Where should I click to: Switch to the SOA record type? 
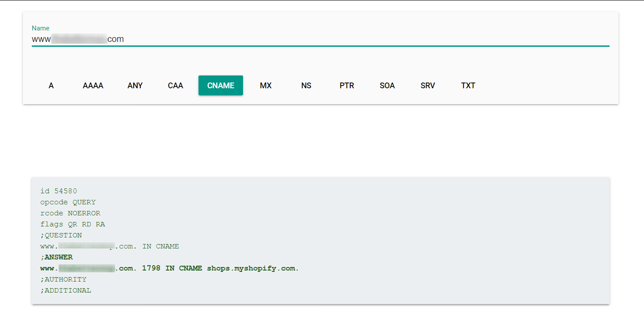coord(387,86)
